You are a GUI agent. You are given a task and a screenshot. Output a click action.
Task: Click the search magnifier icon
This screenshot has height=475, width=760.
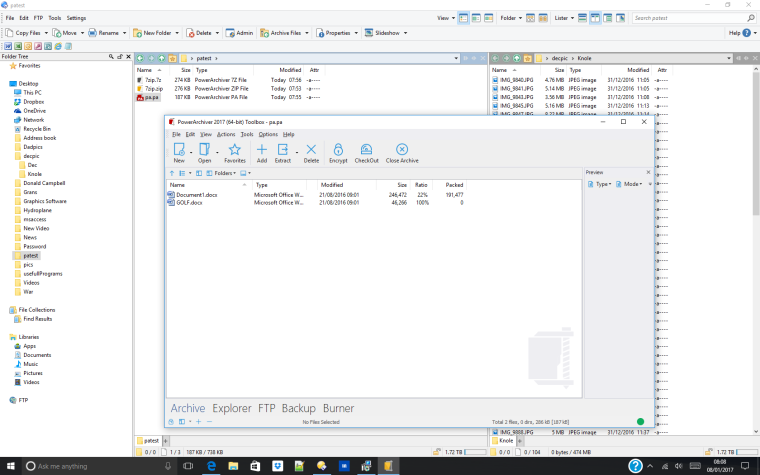[751, 18]
